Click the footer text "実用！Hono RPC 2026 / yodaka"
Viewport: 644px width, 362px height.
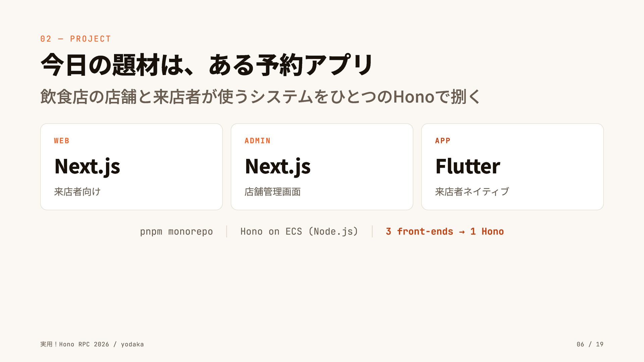pyautogui.click(x=92, y=344)
